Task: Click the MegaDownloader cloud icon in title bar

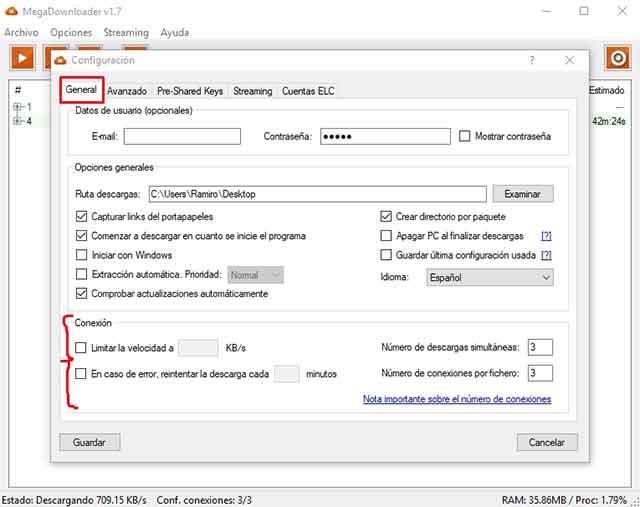Action: tap(11, 11)
